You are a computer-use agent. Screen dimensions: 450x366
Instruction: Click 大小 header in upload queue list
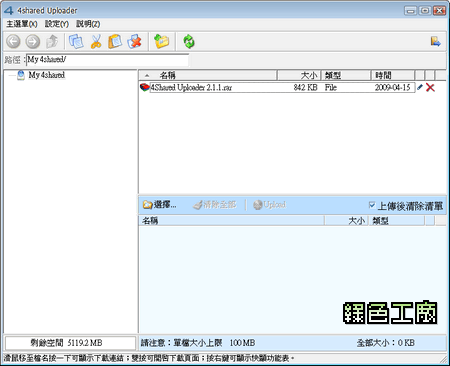tap(346, 221)
